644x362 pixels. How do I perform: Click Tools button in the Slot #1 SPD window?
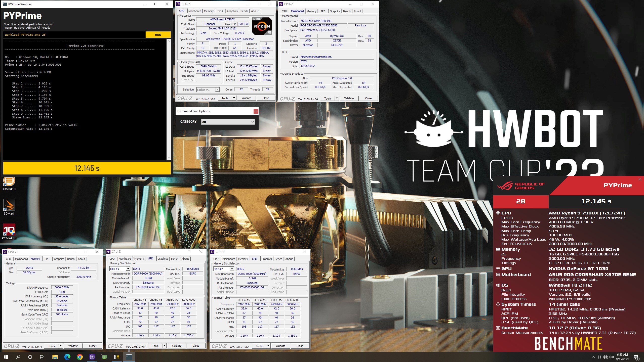point(155,346)
